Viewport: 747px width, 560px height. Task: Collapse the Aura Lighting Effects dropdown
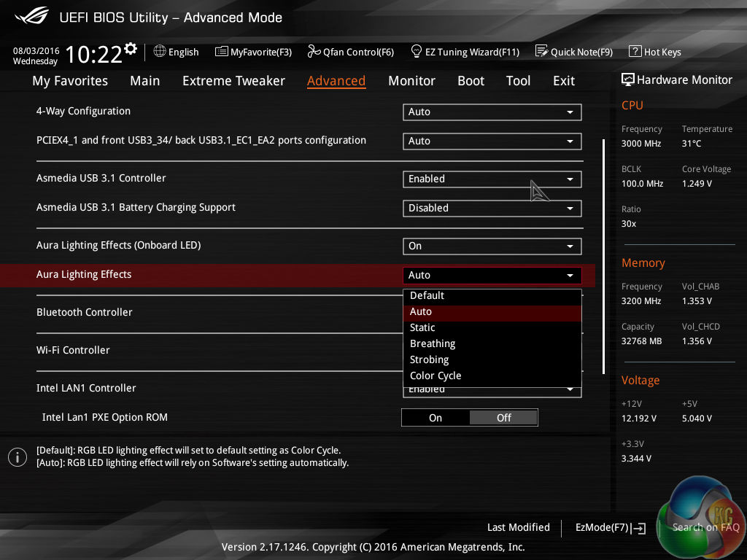pos(492,275)
